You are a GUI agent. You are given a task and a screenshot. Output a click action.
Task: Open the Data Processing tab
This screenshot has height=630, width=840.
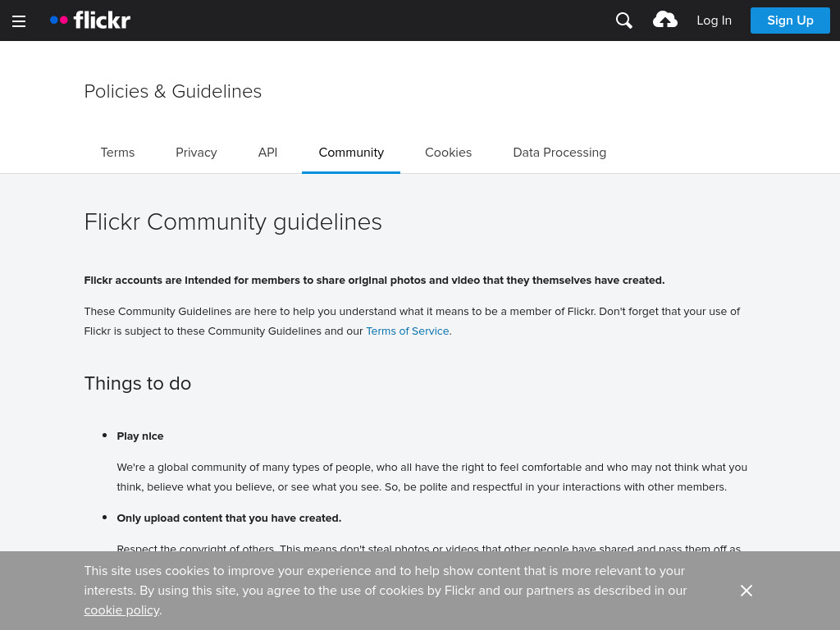559,153
